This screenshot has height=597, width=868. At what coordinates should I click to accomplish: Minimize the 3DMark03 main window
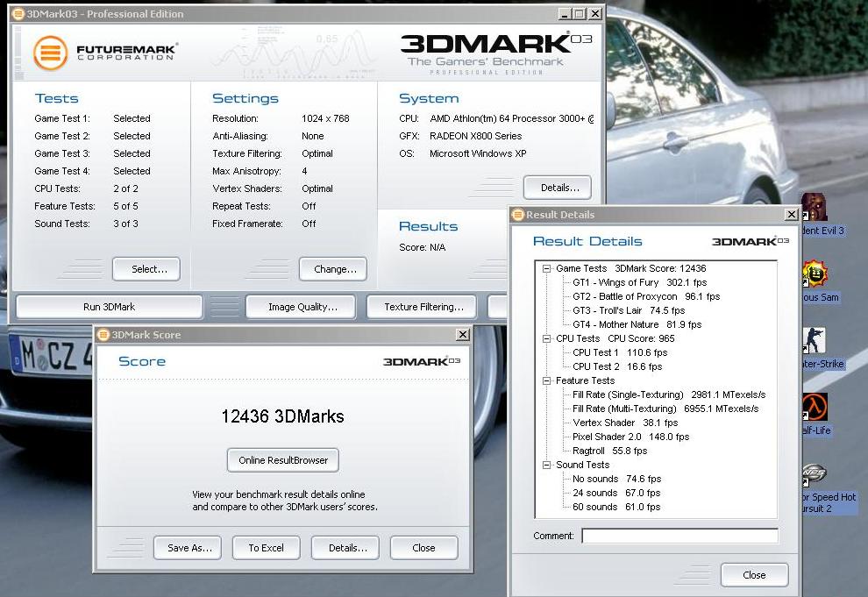pos(564,14)
